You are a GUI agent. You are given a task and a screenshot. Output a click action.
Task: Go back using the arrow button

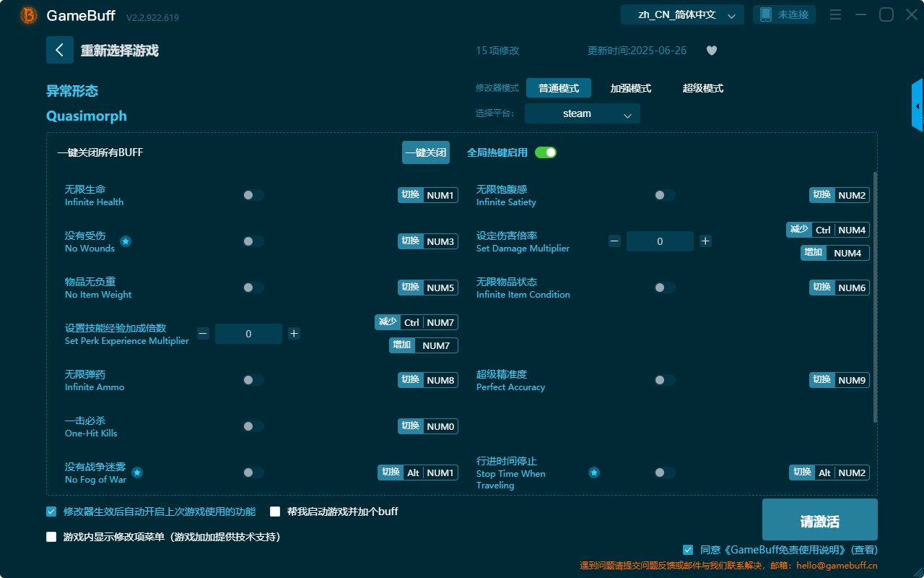(x=60, y=51)
